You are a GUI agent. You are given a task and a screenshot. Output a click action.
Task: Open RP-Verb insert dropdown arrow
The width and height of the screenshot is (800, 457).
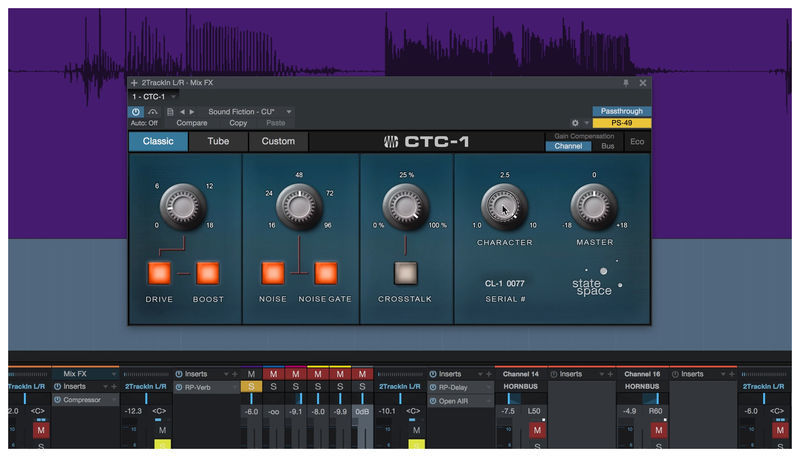[x=235, y=388]
